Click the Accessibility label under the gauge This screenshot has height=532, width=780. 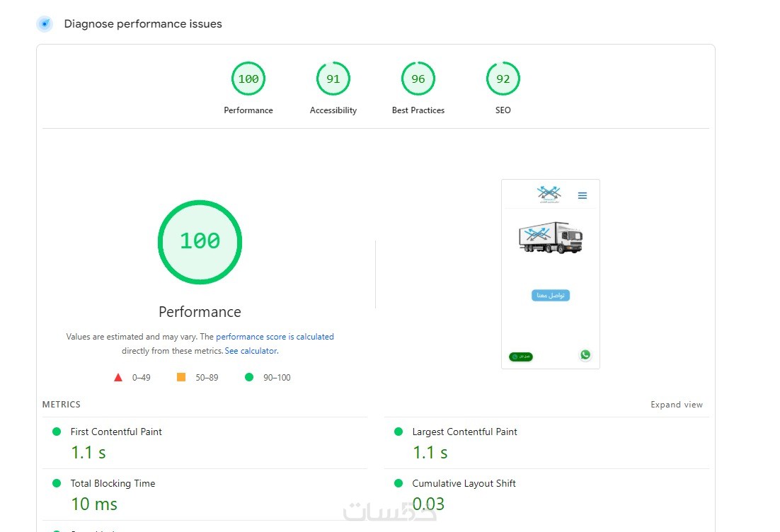click(333, 110)
